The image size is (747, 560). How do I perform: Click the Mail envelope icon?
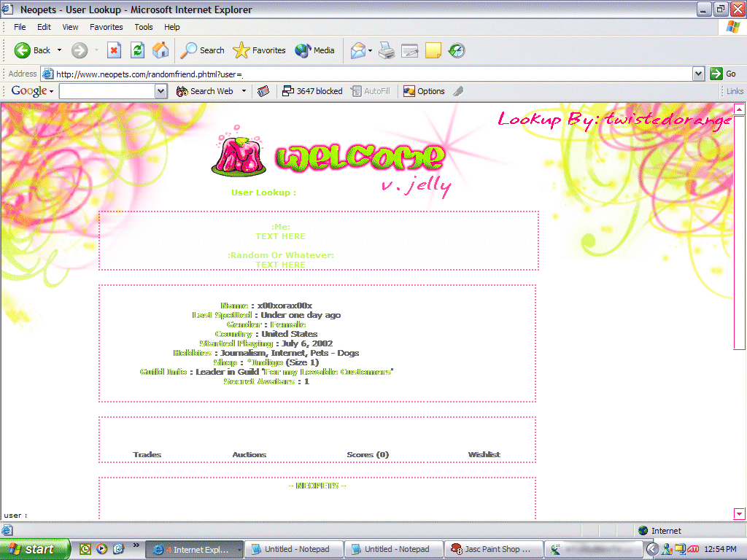click(x=357, y=50)
